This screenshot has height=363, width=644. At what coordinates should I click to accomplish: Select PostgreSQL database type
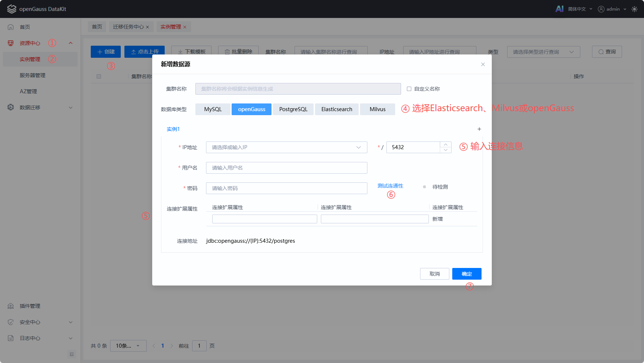point(293,109)
